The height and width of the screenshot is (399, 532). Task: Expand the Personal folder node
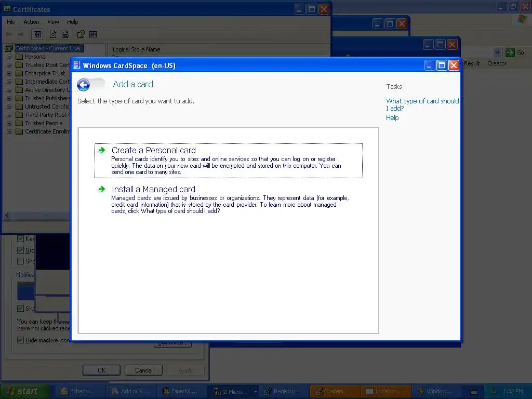click(x=9, y=57)
